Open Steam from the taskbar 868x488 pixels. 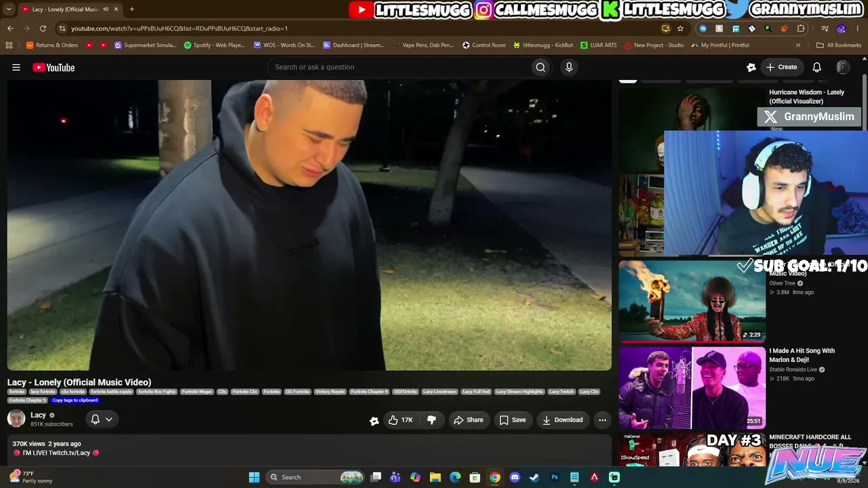pos(534,477)
